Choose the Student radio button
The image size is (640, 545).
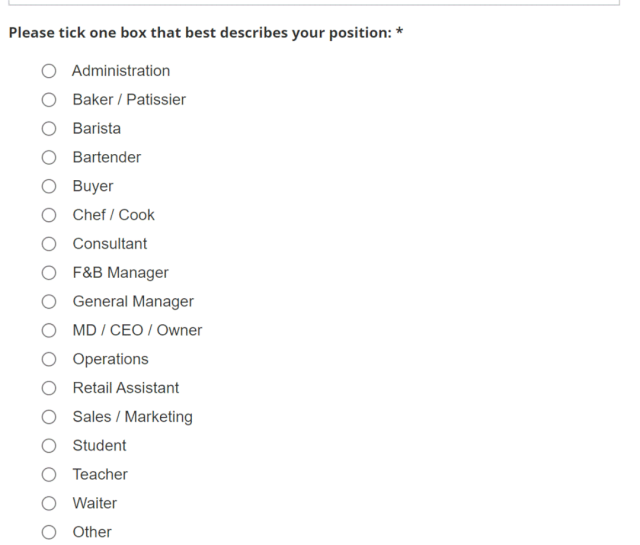49,446
